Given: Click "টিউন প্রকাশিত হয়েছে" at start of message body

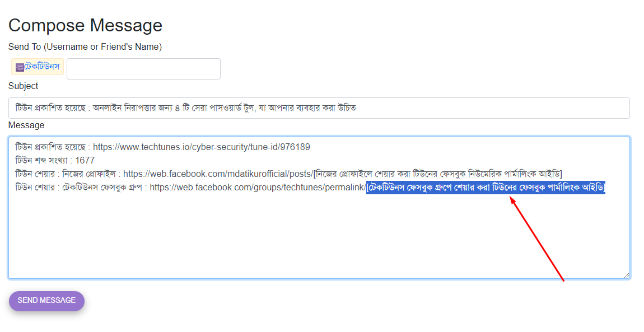Looking at the screenshot, I should [x=49, y=147].
